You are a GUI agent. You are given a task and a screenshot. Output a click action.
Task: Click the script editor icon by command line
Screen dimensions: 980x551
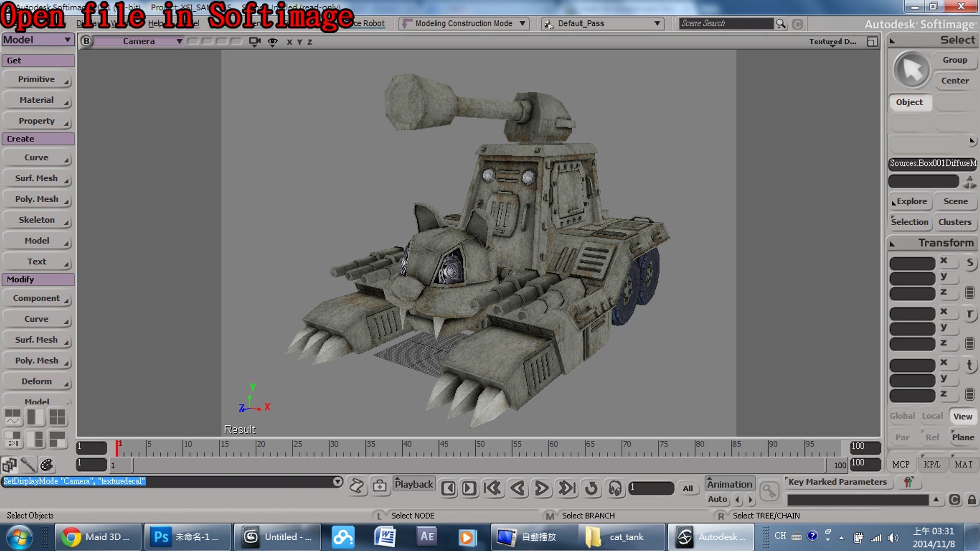(357, 486)
